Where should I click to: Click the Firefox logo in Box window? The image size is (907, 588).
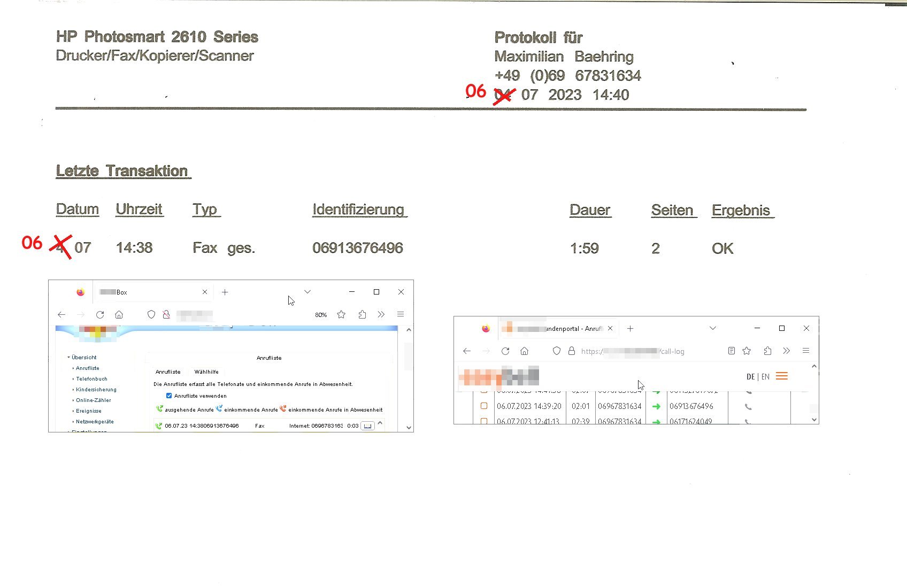[80, 292]
